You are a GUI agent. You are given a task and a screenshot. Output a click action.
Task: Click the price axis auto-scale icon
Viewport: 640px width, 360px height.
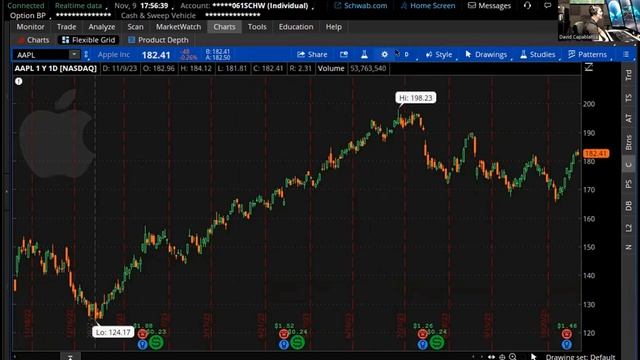click(589, 67)
